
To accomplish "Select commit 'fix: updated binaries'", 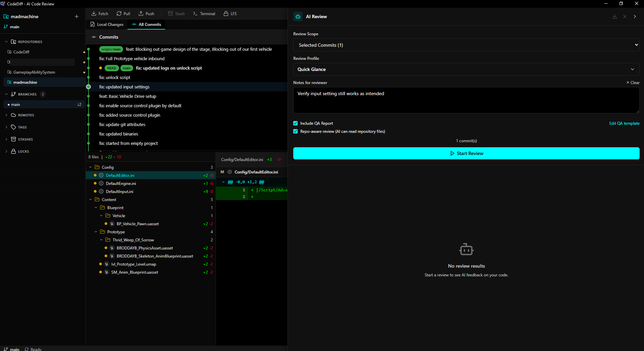I will [x=187, y=134].
